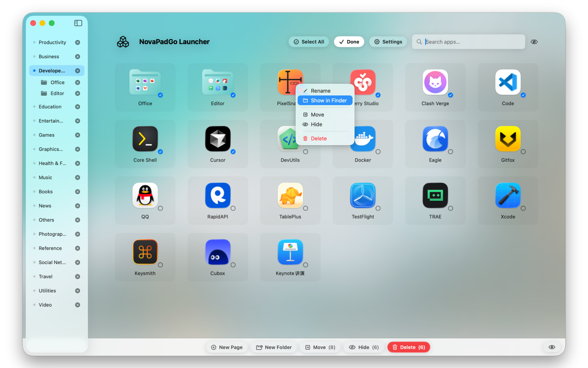This screenshot has height=368, width=588.
Task: Check the selection circle on Gitfox
Action: (523, 152)
